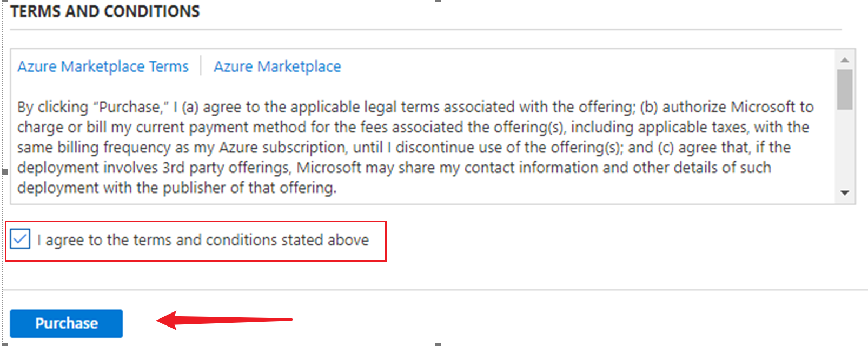Open the Azure Marketplace link
The height and width of the screenshot is (346, 868).
pyautogui.click(x=277, y=66)
